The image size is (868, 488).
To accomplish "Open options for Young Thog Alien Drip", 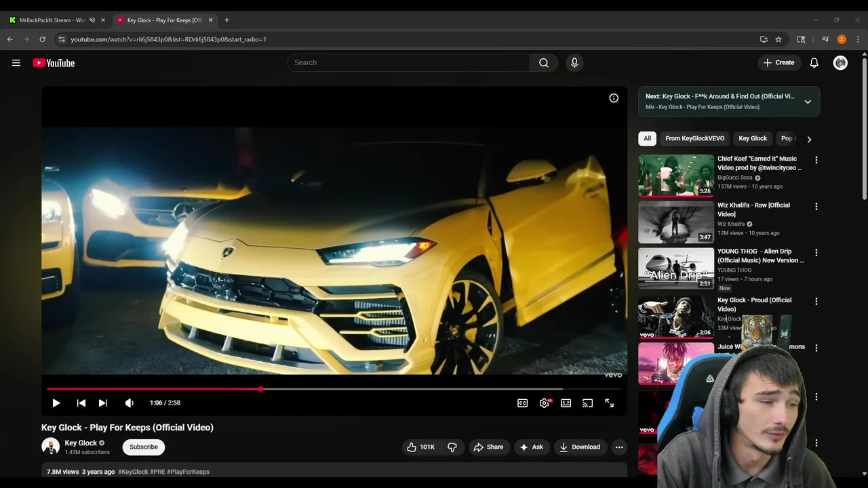I will [816, 253].
